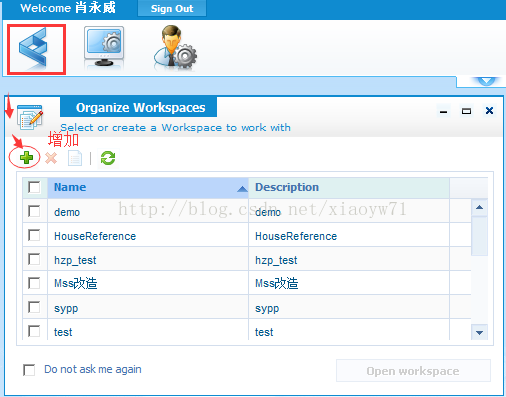
Task: Click the HouseReference description cell
Action: click(x=349, y=235)
